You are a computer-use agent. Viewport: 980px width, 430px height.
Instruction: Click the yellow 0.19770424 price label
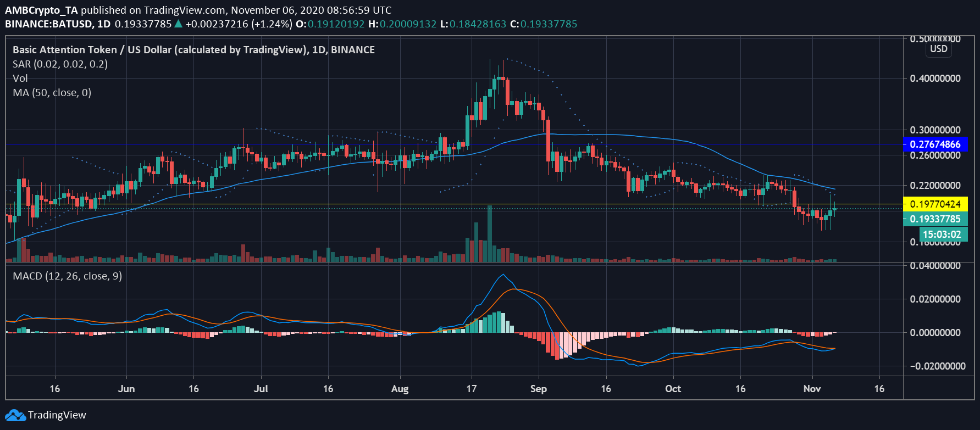point(935,204)
